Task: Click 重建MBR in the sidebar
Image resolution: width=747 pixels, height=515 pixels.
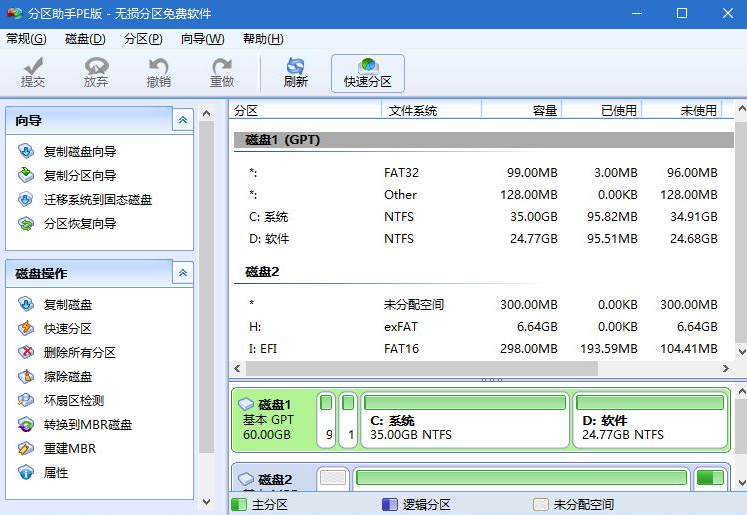Action: 69,449
